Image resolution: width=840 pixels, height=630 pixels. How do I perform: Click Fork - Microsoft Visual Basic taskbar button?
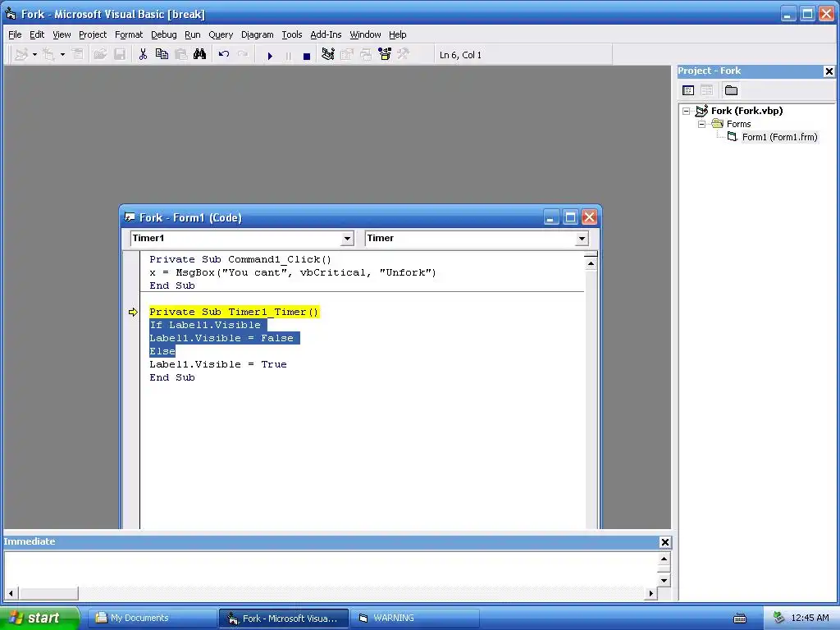283,619
